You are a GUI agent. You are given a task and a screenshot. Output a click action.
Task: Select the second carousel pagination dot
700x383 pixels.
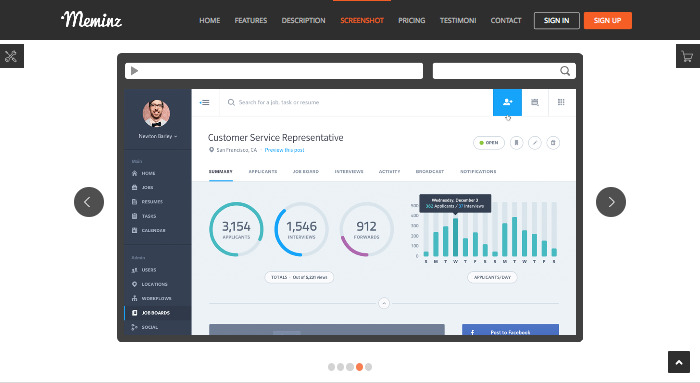tap(341, 367)
